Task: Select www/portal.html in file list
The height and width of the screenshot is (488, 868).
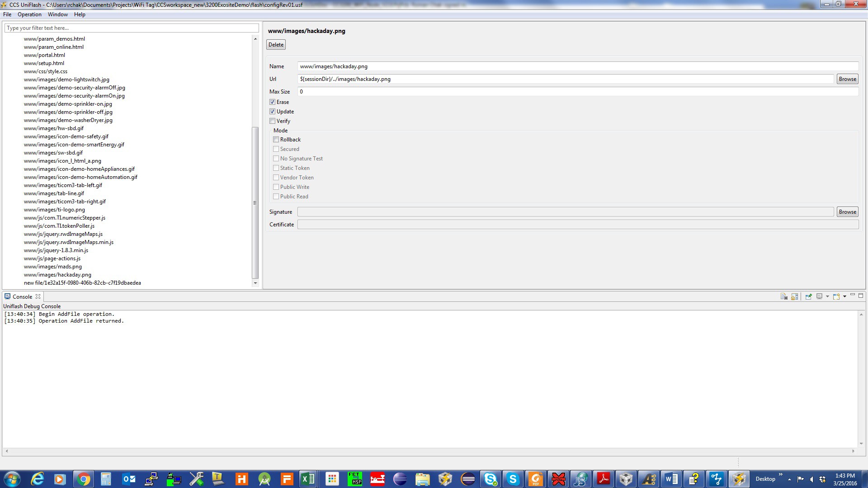Action: [44, 55]
